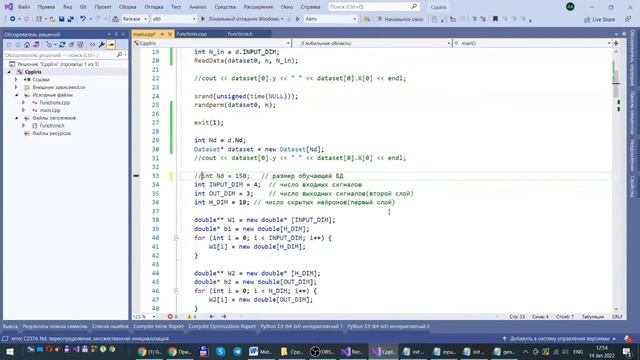Image resolution: width=640 pixels, height=360 pixels.
Task: Select Functions.h in Solution Explorer
Action: click(51, 126)
